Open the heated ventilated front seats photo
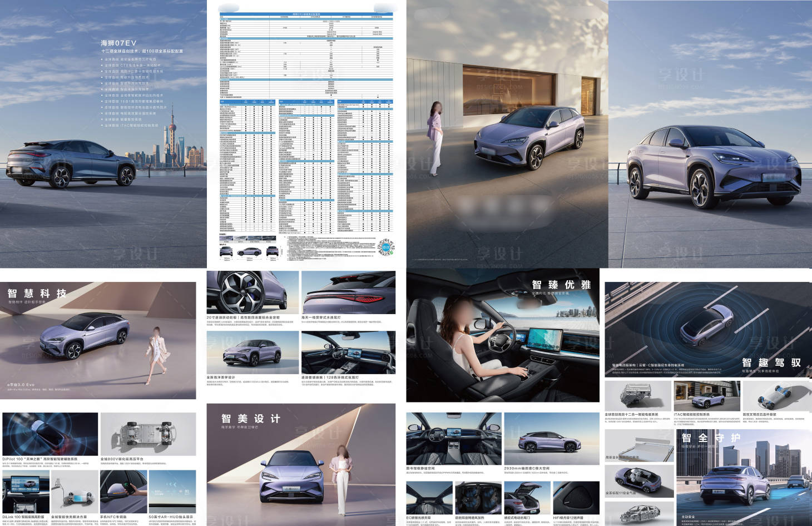Screen dimensions: 812x526 tap(478, 498)
